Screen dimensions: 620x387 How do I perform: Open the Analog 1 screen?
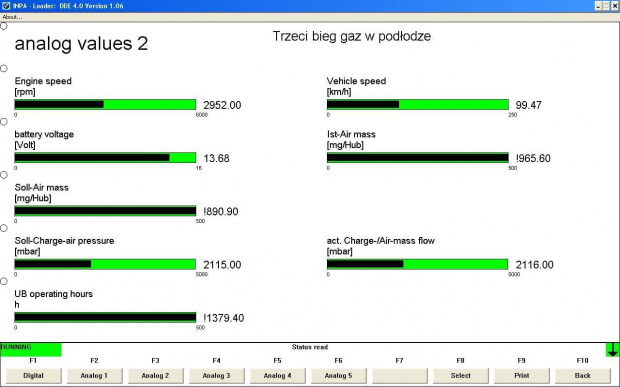click(x=94, y=376)
